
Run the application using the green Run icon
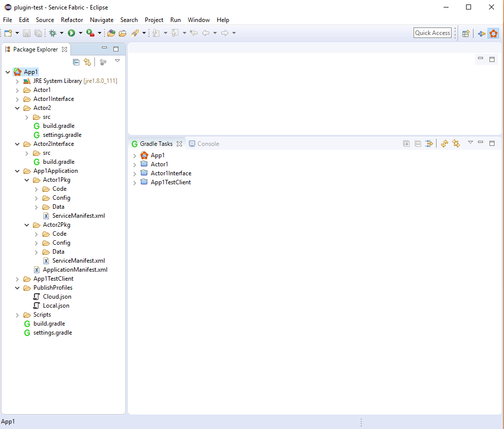click(71, 32)
